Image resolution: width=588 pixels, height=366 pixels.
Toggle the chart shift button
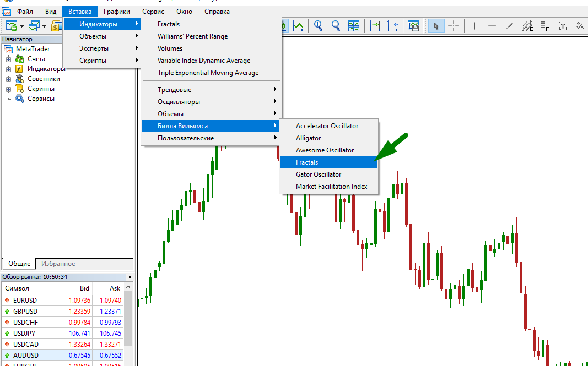[392, 26]
